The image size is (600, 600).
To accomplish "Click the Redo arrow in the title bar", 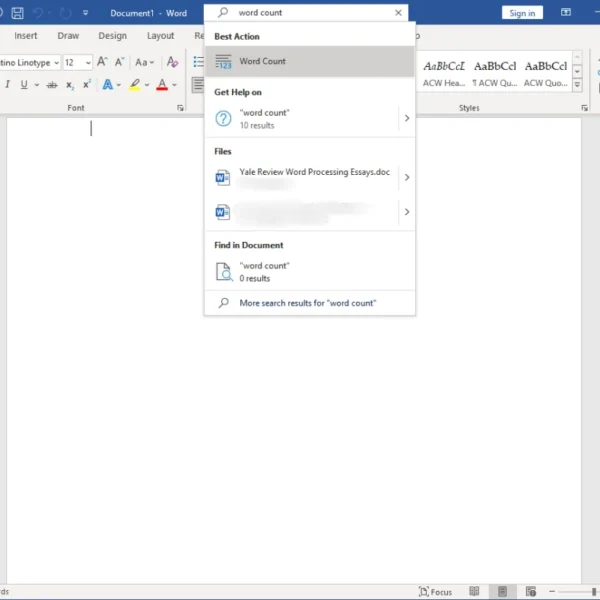I will coord(65,13).
